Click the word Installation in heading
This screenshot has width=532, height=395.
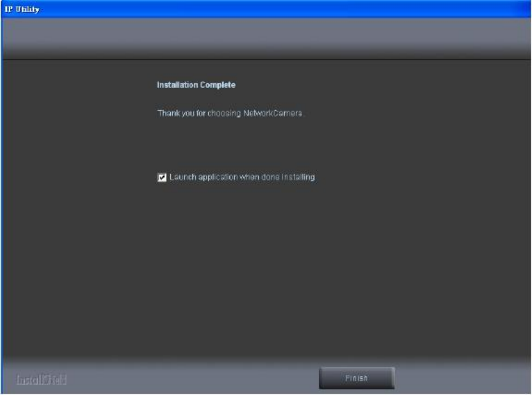click(178, 85)
